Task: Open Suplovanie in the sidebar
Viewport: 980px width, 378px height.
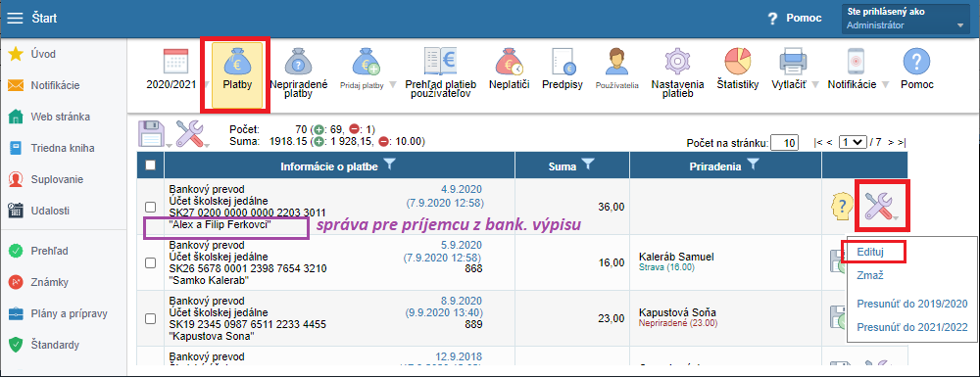Action: point(46,179)
